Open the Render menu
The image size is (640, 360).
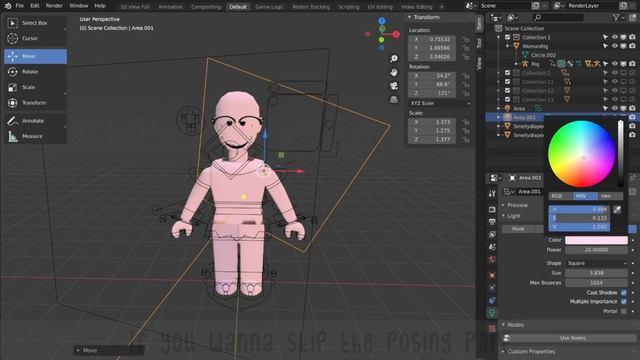[54, 6]
